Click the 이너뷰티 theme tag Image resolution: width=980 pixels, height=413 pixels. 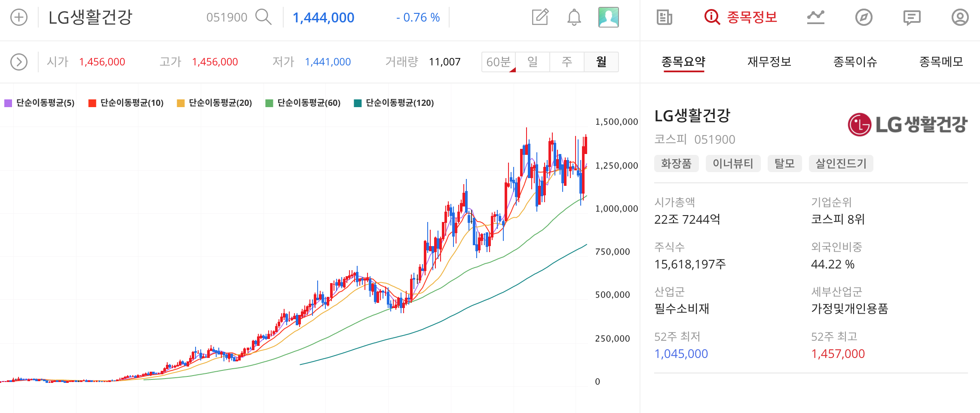click(733, 163)
